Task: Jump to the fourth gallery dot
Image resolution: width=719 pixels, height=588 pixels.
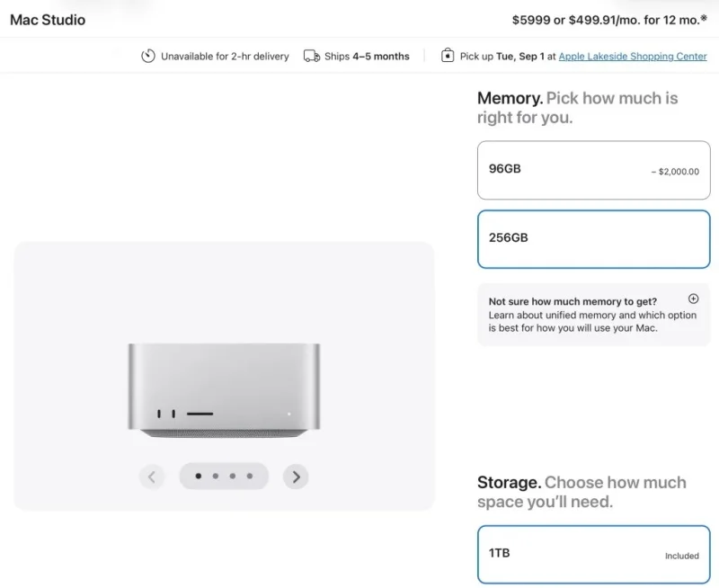Action: 250,477
